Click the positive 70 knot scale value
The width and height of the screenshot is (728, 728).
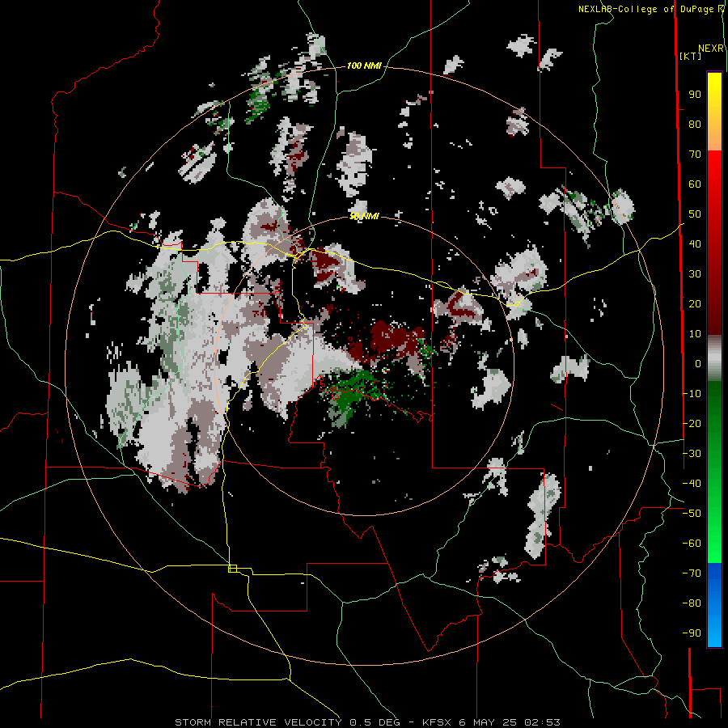point(695,154)
